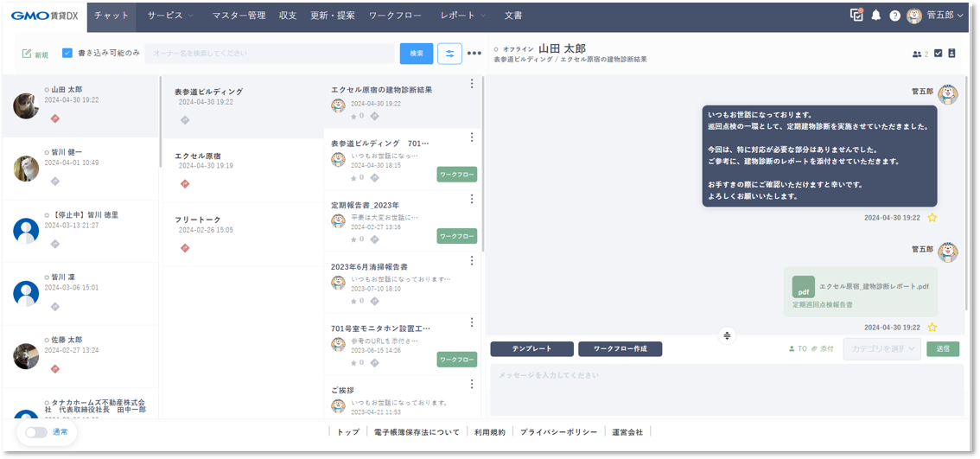980x459 pixels.
Task: Show the chat participants icon
Action: coord(917,54)
